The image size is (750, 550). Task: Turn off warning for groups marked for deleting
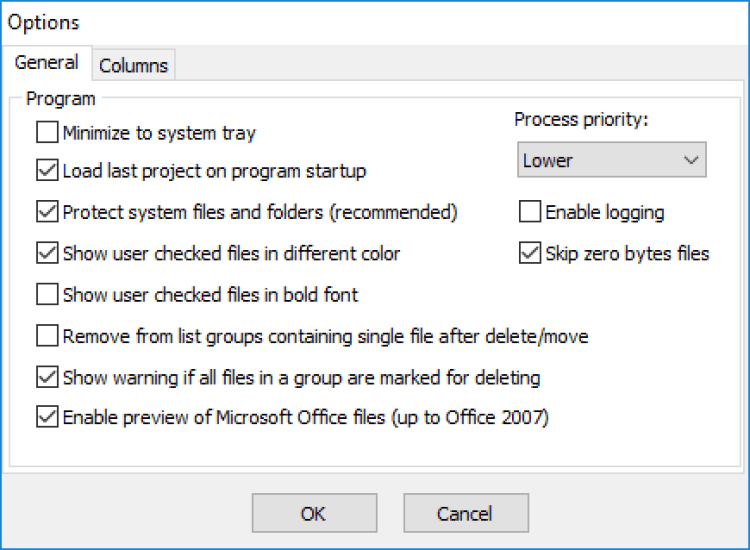47,377
